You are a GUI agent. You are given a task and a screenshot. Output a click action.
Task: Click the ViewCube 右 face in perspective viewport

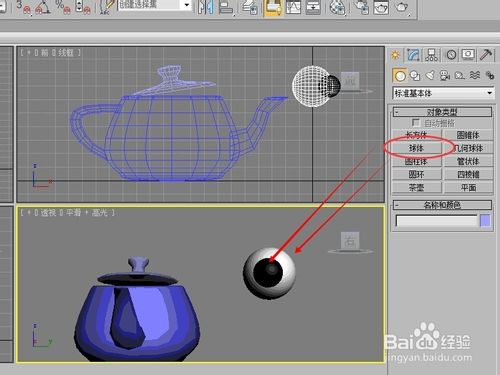pyautogui.click(x=350, y=241)
